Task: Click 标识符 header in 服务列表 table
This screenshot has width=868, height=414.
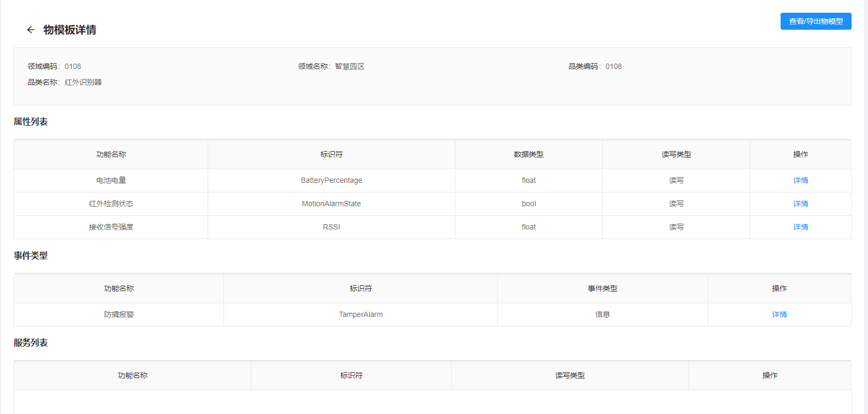Action: point(351,375)
